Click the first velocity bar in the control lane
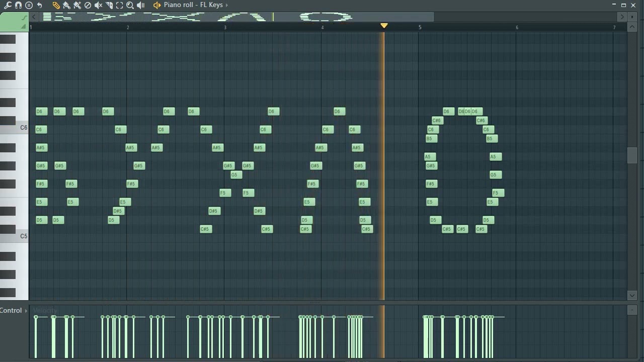 pos(36,337)
